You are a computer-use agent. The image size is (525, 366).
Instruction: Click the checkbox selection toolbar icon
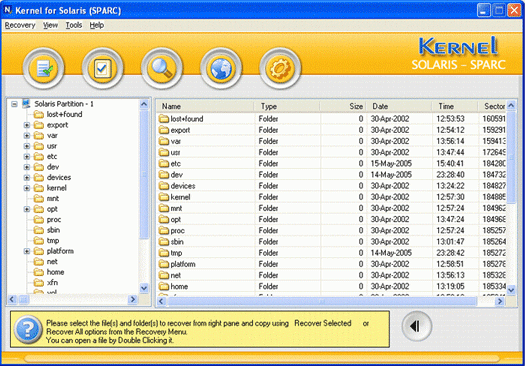pos(102,69)
